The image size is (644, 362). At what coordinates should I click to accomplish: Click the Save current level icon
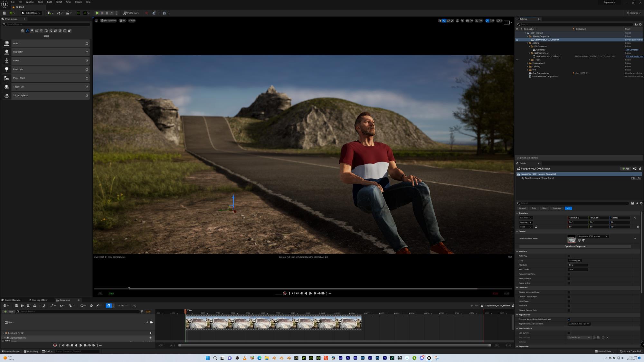pos(4,13)
